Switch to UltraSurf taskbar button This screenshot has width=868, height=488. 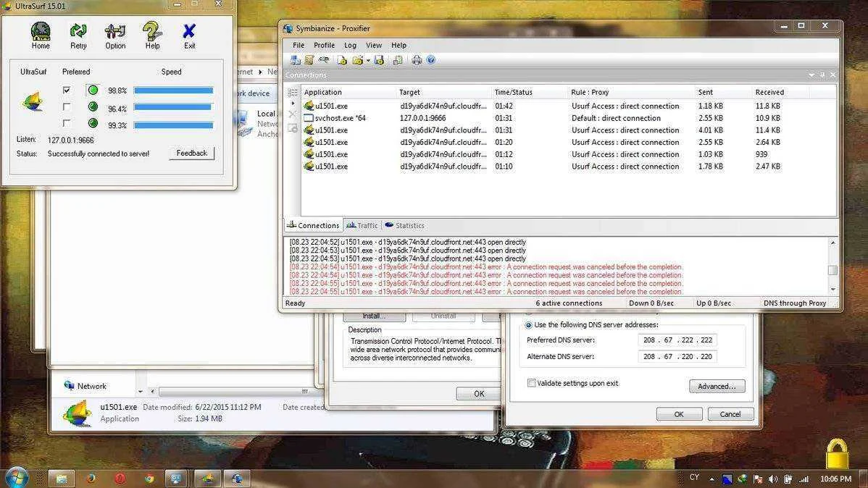(207, 479)
